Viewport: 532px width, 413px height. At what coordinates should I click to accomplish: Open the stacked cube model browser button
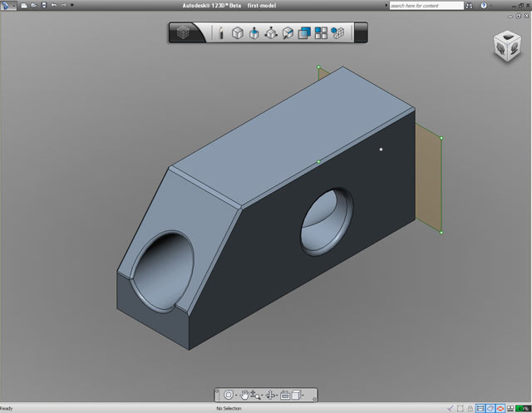[x=183, y=32]
